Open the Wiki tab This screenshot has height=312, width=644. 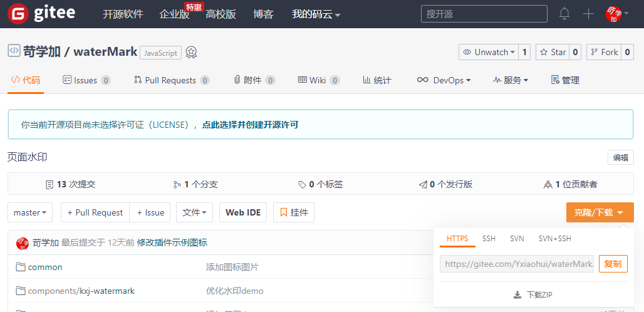tap(319, 80)
